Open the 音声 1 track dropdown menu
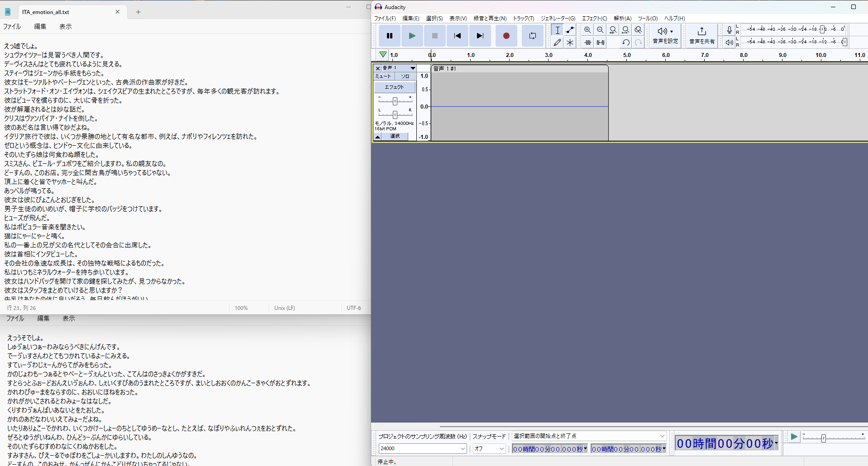868x466 pixels. pos(399,68)
